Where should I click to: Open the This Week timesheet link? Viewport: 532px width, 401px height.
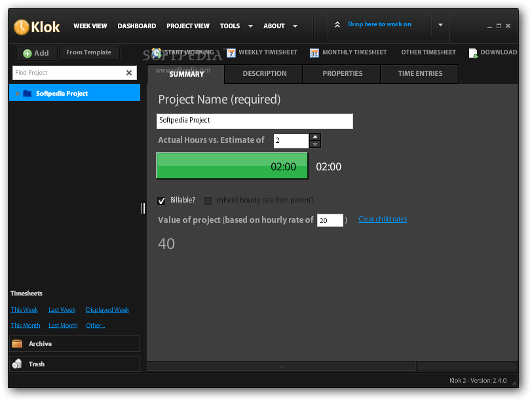24,310
